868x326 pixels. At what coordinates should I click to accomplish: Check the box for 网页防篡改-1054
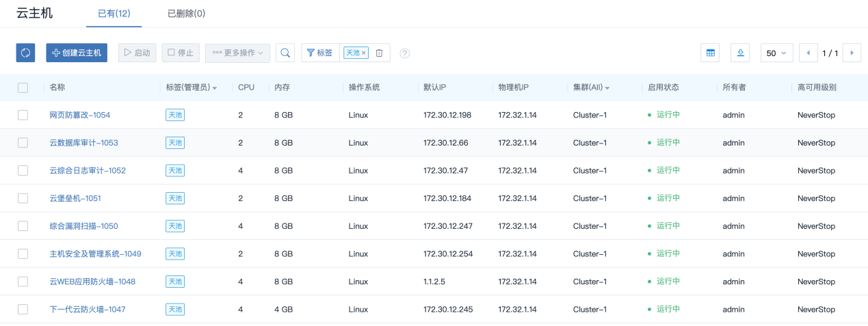[23, 115]
